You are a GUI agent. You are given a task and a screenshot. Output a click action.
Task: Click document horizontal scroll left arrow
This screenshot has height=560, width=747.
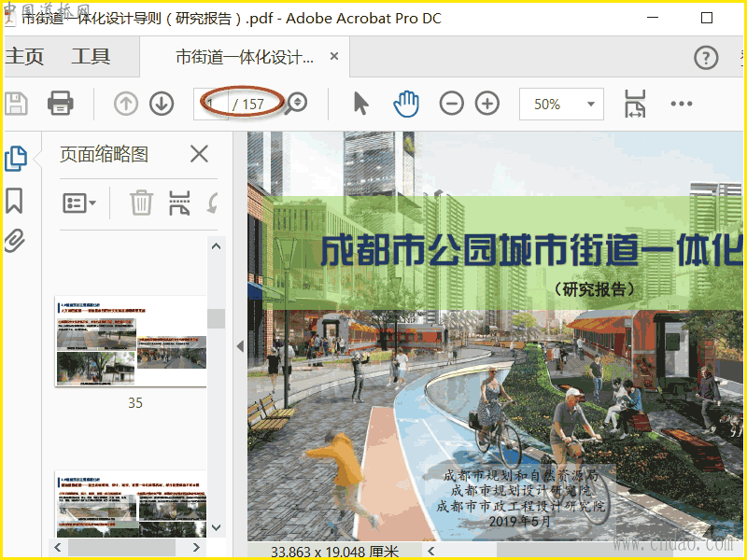(x=431, y=551)
